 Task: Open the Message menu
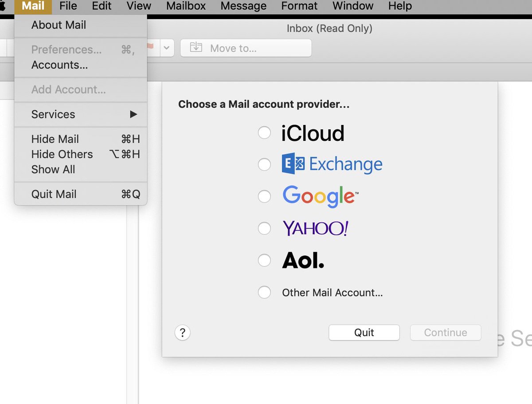tap(243, 6)
